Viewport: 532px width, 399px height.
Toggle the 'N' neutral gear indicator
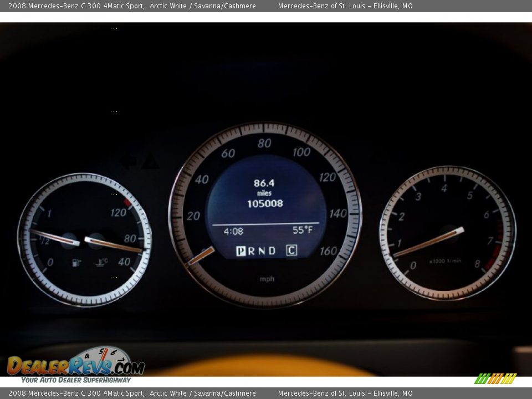tap(260, 250)
